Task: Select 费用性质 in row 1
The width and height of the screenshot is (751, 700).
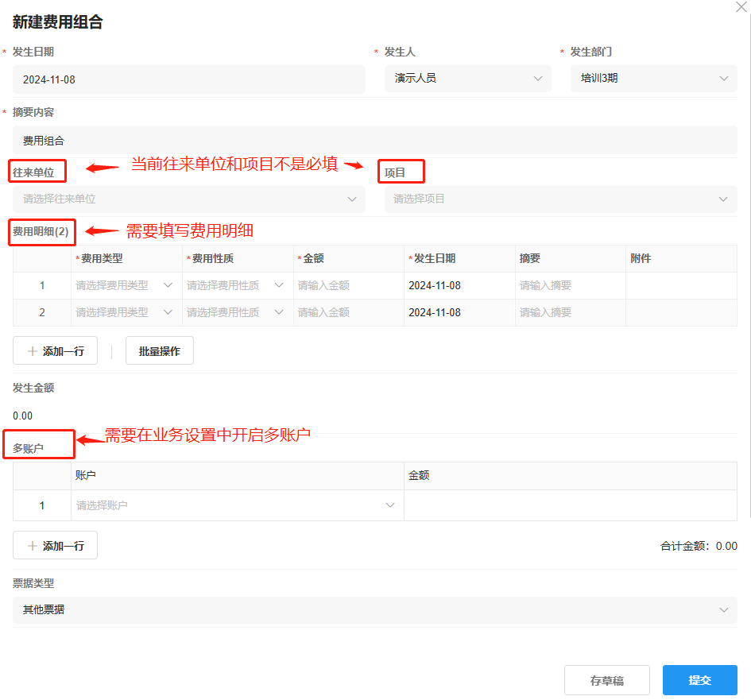Action: pos(237,285)
